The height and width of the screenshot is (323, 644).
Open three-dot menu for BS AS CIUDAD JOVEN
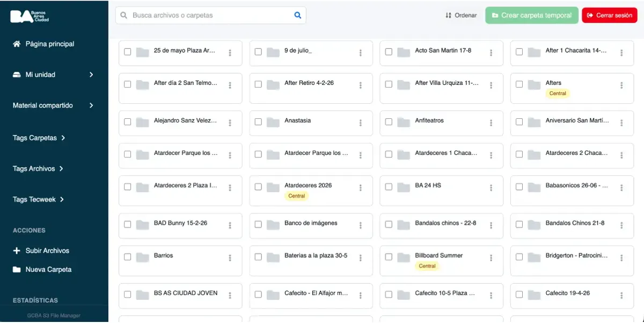click(x=230, y=296)
